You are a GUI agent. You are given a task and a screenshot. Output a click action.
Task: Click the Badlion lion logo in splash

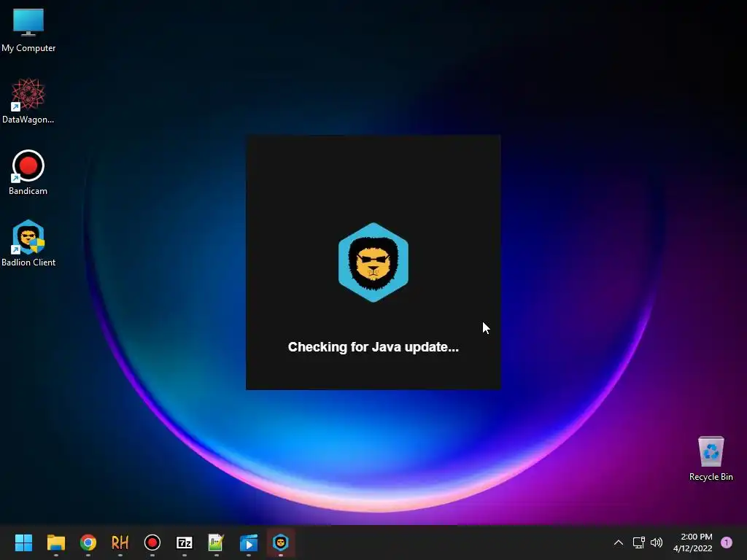373,262
